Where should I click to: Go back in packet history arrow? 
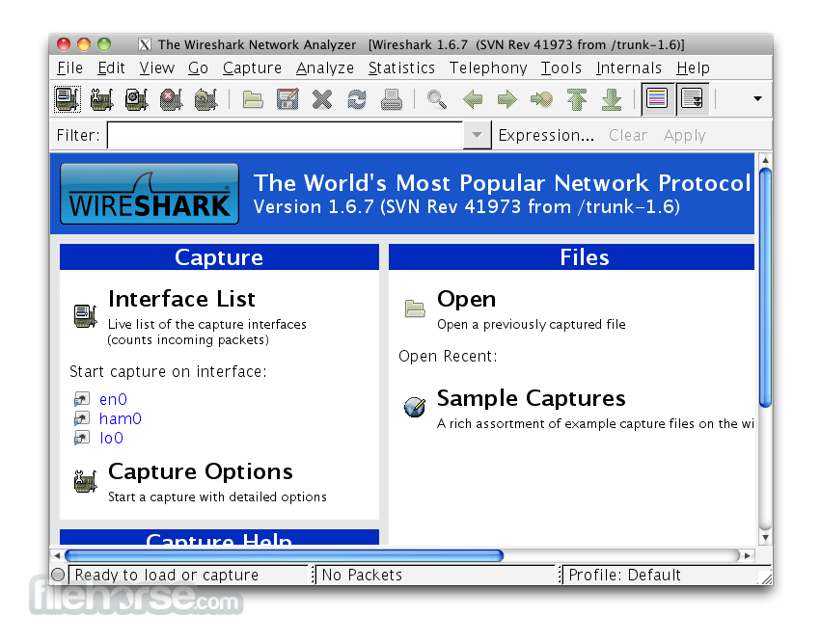coord(473,99)
